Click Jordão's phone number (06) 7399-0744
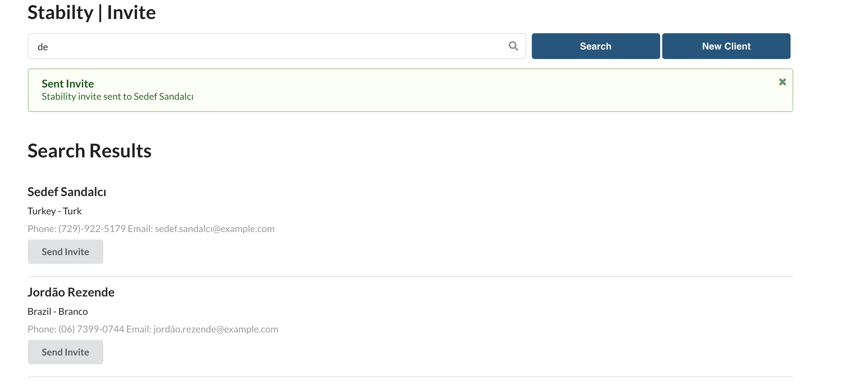Screen dimensions: 868x384 tap(91, 329)
